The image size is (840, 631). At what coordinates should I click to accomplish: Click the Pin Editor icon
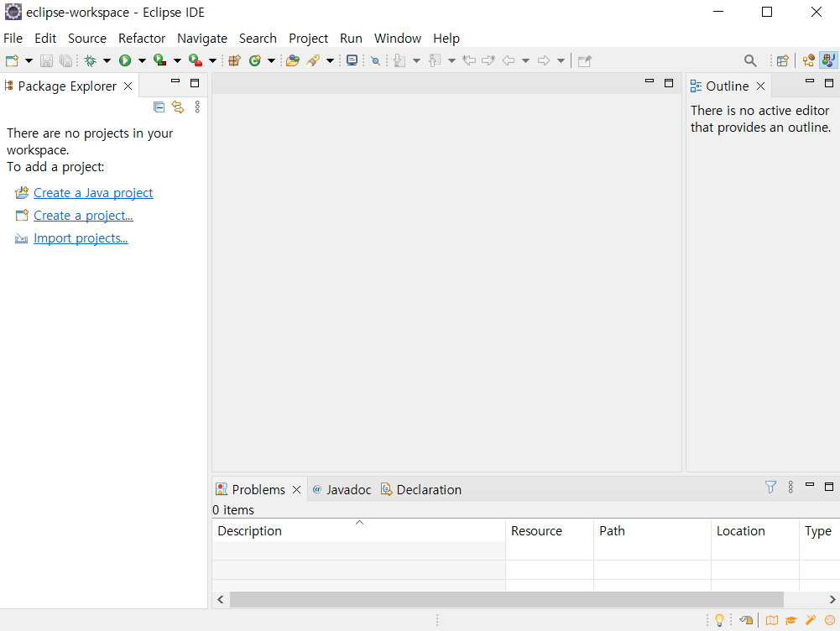click(584, 60)
